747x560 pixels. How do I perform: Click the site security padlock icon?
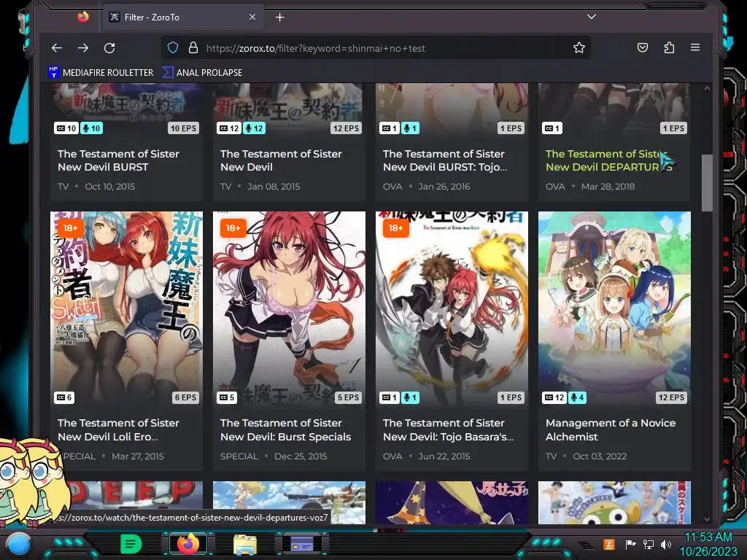click(193, 47)
